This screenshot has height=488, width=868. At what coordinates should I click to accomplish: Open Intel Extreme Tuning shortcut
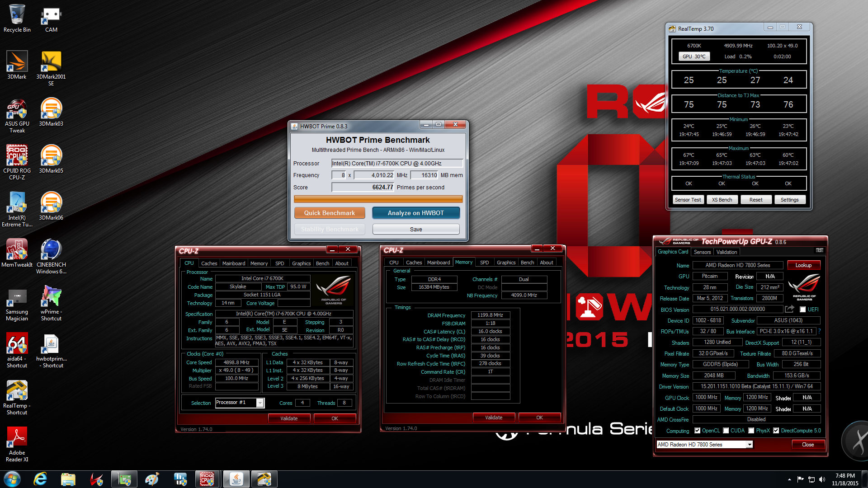[x=17, y=209]
